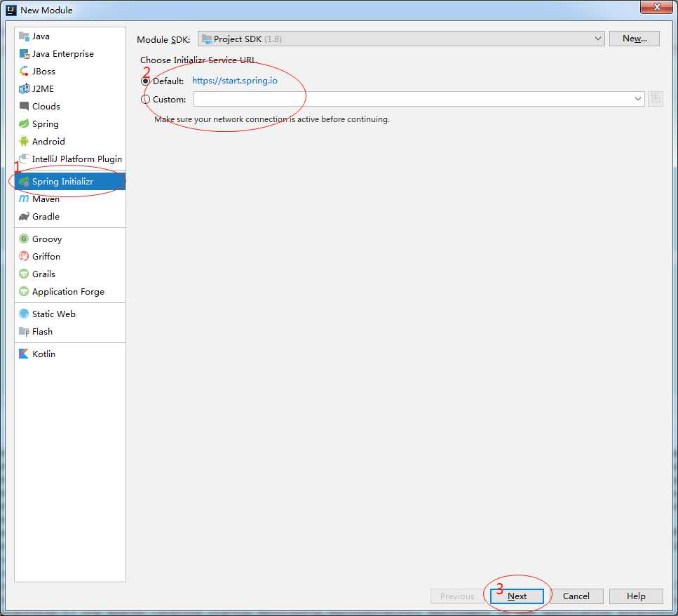This screenshot has height=616, width=678.
Task: Click the Kotlin K icon
Action: tap(24, 354)
